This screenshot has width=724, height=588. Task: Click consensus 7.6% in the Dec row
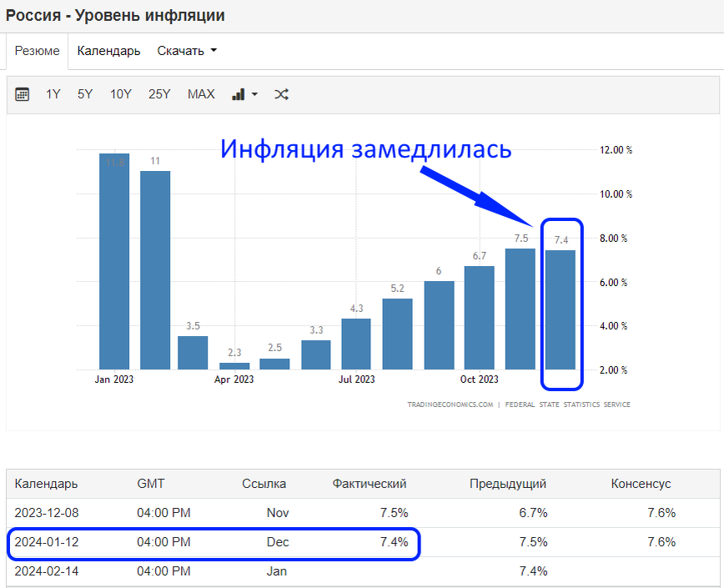click(661, 542)
